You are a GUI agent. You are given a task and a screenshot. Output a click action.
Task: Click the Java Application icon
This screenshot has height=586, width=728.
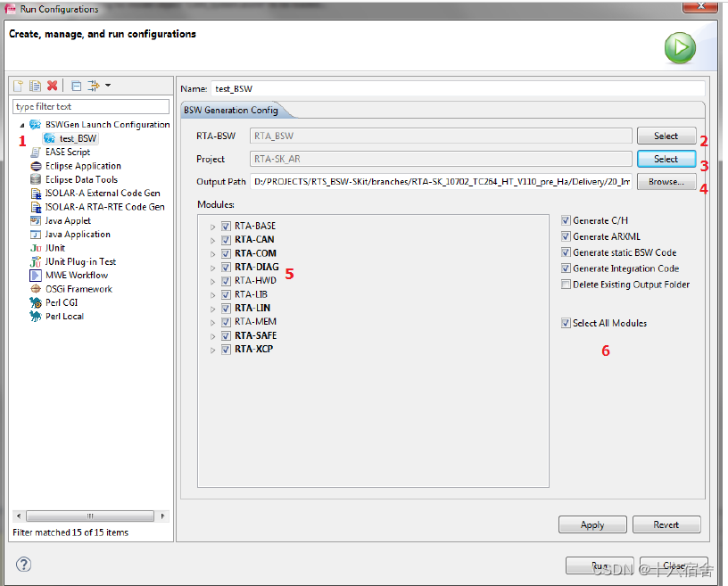[x=36, y=235]
